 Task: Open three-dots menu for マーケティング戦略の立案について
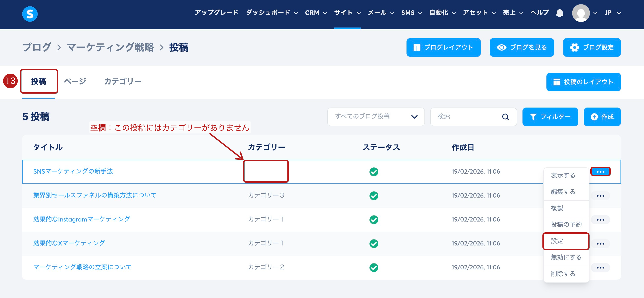click(x=600, y=267)
